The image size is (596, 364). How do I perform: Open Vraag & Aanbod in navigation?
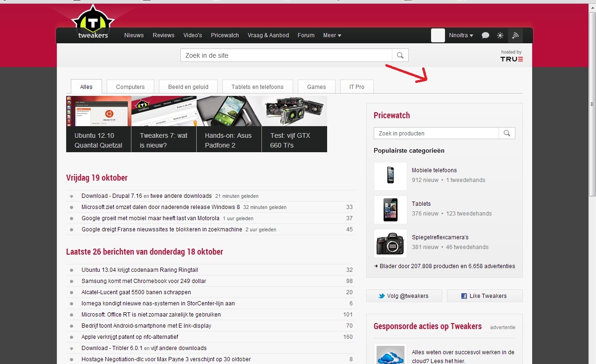pyautogui.click(x=268, y=35)
